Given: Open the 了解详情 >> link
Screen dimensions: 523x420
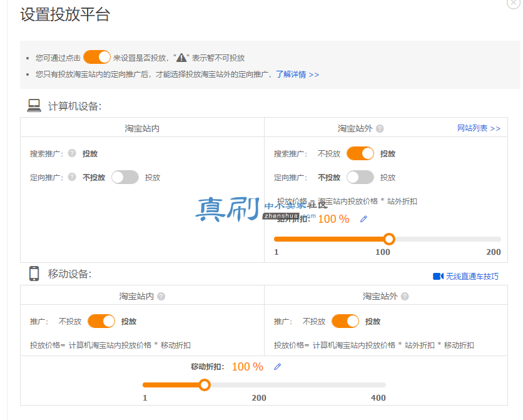Looking at the screenshot, I should pyautogui.click(x=298, y=74).
